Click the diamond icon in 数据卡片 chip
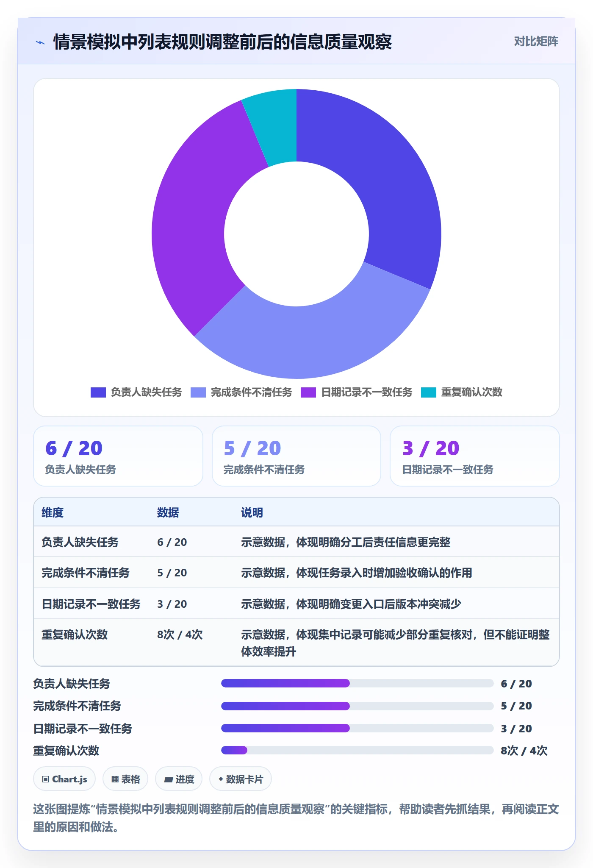 [221, 779]
